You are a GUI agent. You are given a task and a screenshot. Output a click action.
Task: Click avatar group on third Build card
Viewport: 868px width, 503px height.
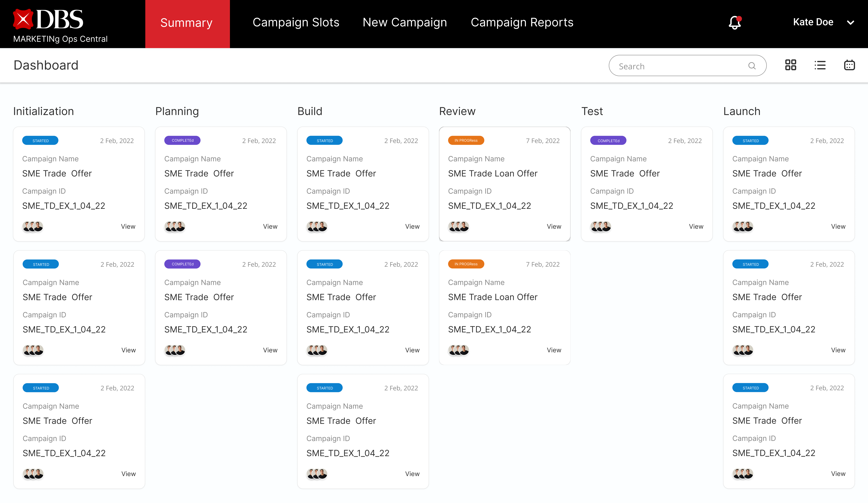317,474
